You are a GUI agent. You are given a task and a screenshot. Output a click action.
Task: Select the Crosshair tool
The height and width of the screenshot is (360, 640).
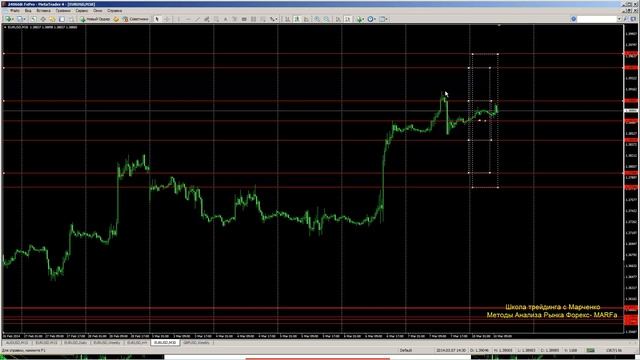point(167,19)
